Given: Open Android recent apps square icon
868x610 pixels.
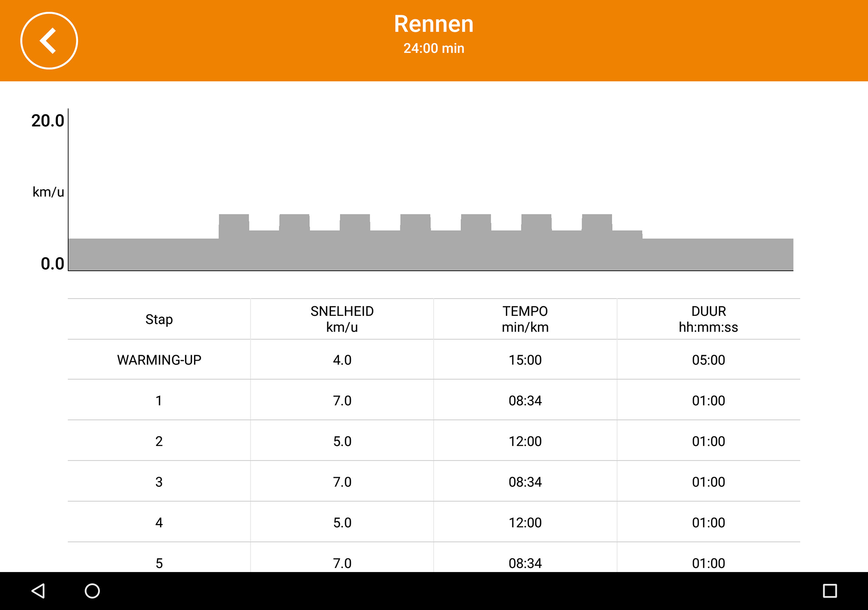Looking at the screenshot, I should [x=830, y=591].
